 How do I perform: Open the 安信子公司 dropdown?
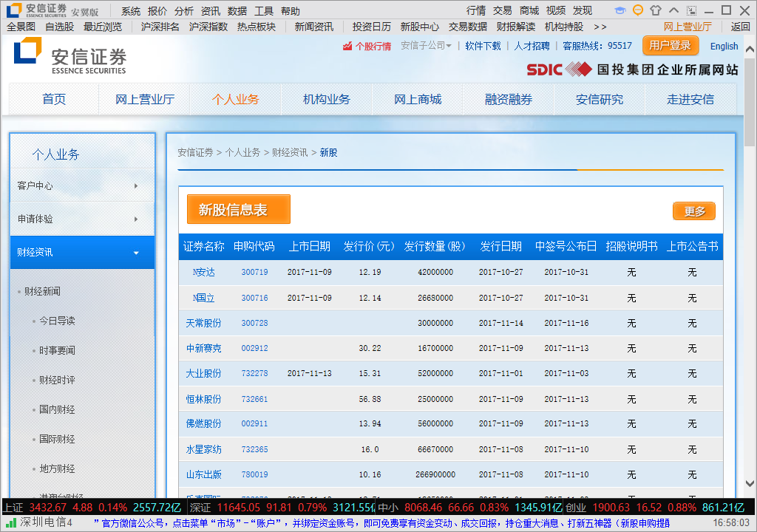[426, 45]
